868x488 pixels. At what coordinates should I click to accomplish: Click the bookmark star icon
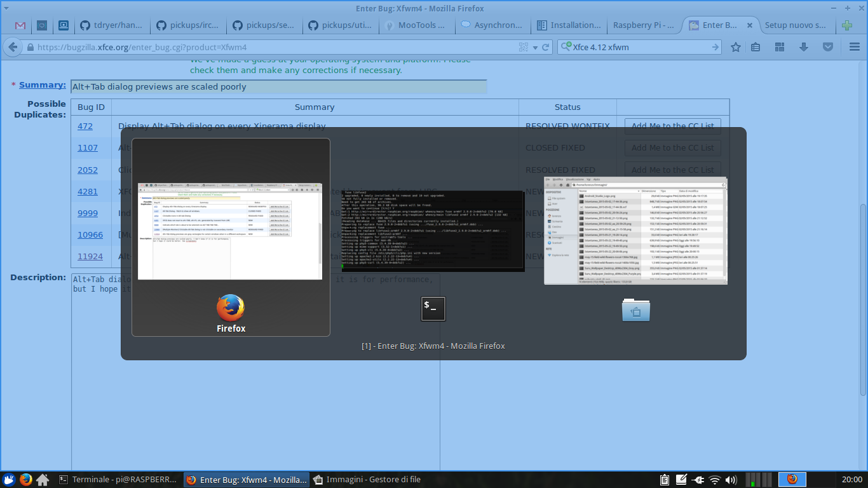pos(736,47)
